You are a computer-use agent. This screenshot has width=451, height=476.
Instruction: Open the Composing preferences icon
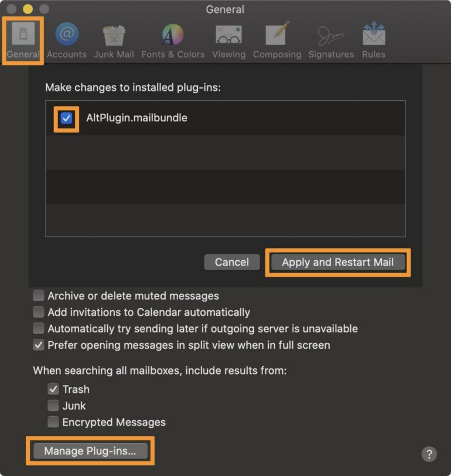tap(276, 40)
